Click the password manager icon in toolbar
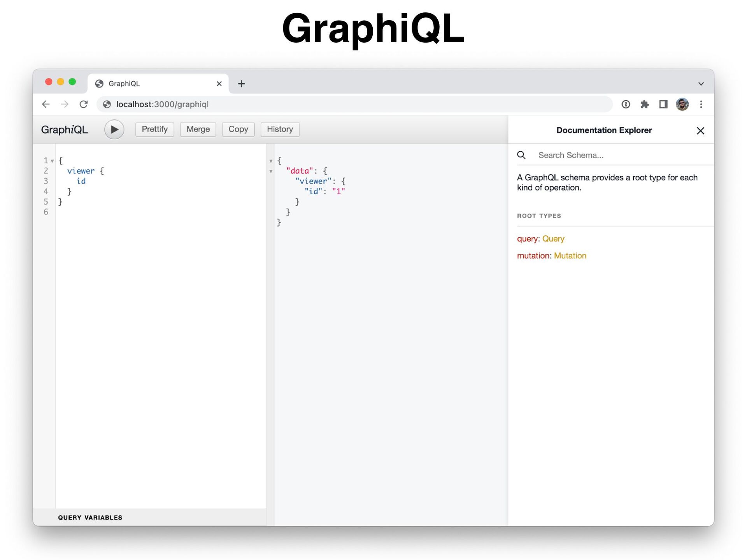Viewport: 747px width, 560px height. [626, 104]
